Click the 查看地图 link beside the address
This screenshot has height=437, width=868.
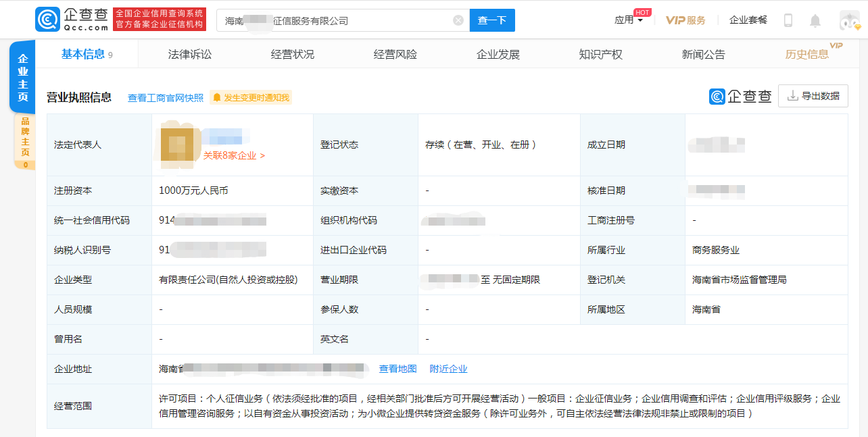[x=397, y=369]
